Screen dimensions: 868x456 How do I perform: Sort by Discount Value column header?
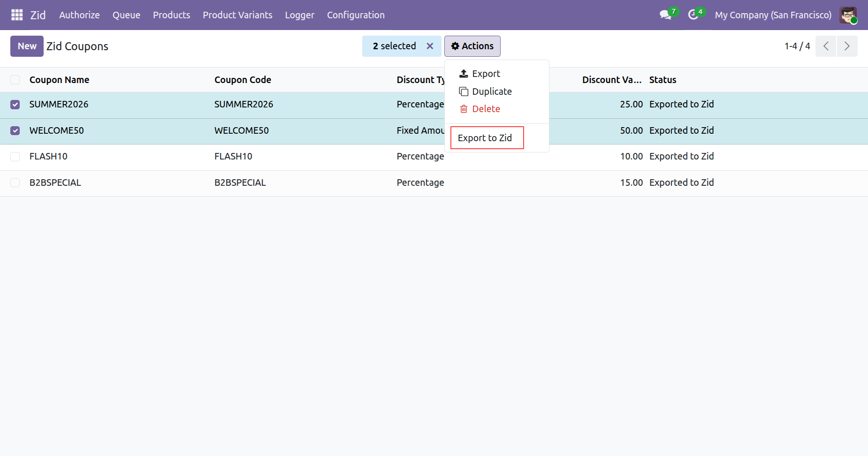(612, 80)
